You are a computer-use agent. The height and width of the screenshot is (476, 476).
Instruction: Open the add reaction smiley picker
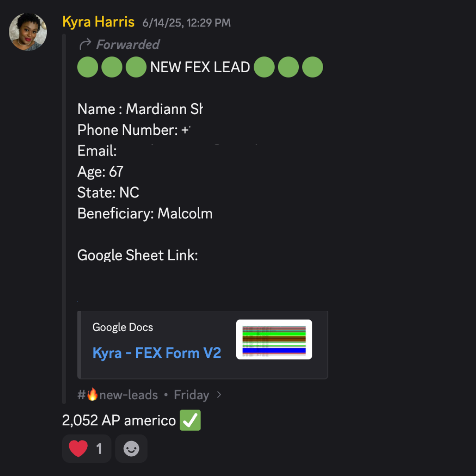[x=131, y=449]
